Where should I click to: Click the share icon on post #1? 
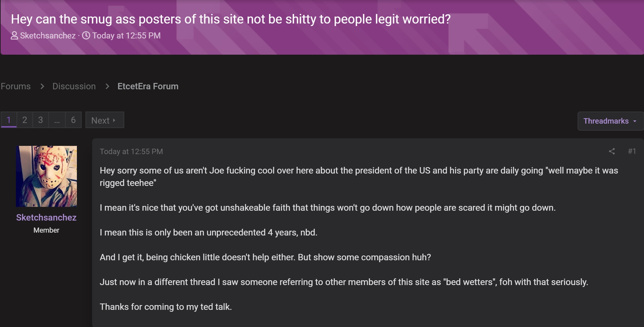[x=612, y=151]
